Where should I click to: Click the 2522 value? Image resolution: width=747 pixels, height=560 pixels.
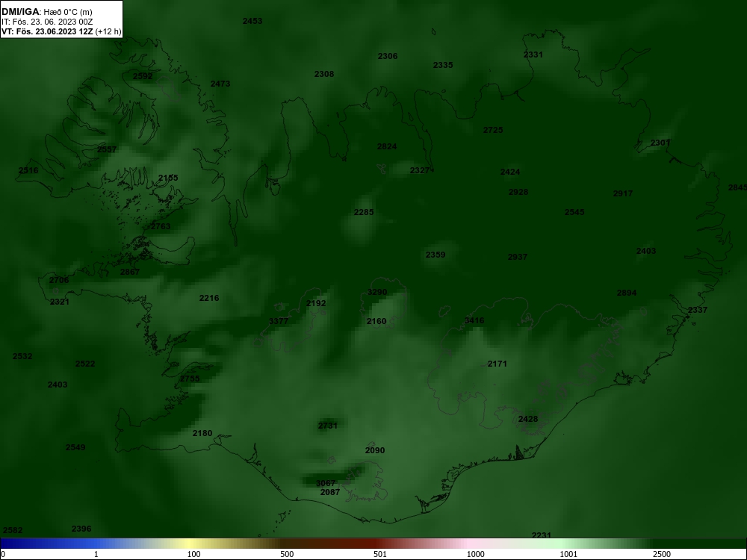point(85,364)
